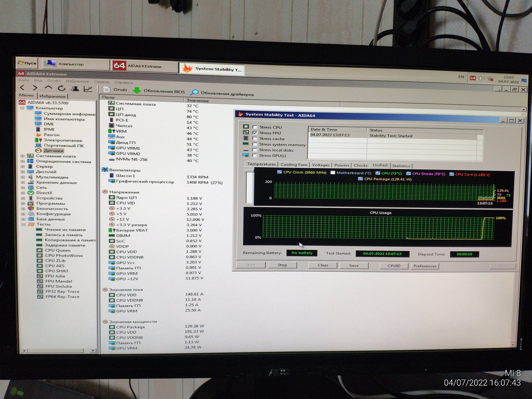Click the Forward arrow in the AIDA64 toolbar
This screenshot has height=399, width=532.
35,88
